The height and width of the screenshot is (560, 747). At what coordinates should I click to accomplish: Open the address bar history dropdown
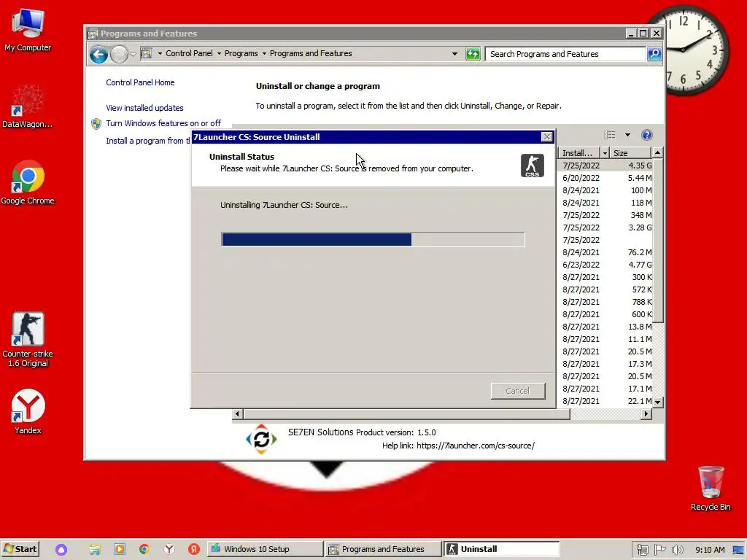454,54
